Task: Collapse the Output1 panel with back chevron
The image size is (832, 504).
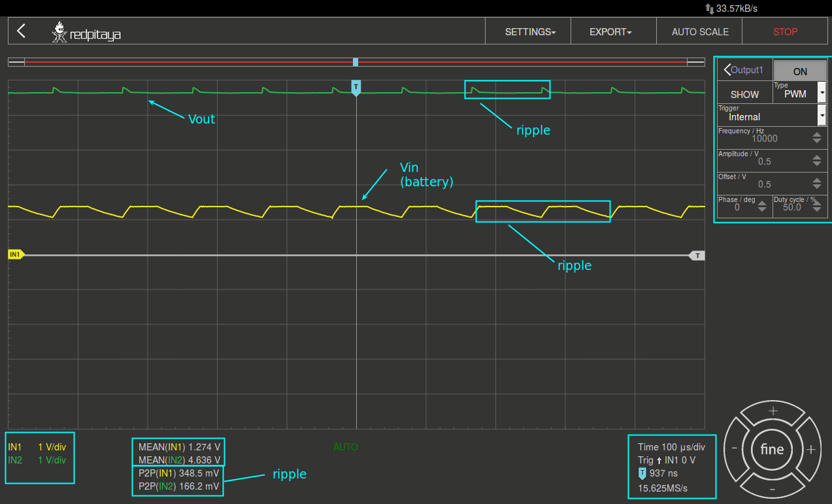Action: [x=727, y=70]
